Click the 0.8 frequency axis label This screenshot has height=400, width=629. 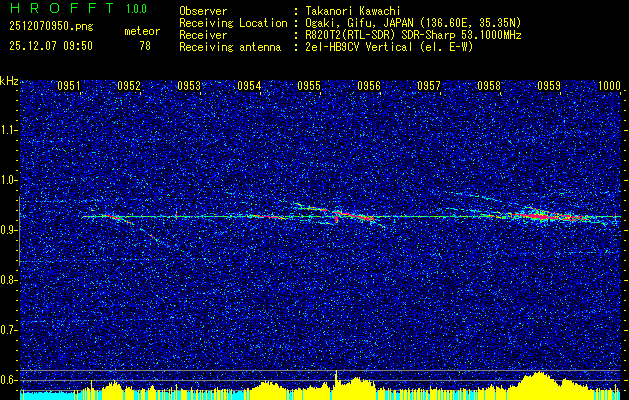click(8, 280)
